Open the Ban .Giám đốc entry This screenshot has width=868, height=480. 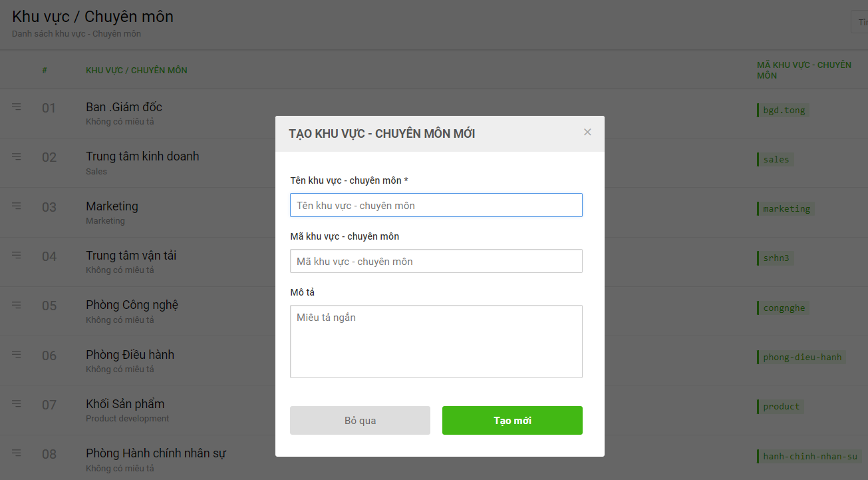[x=124, y=107]
